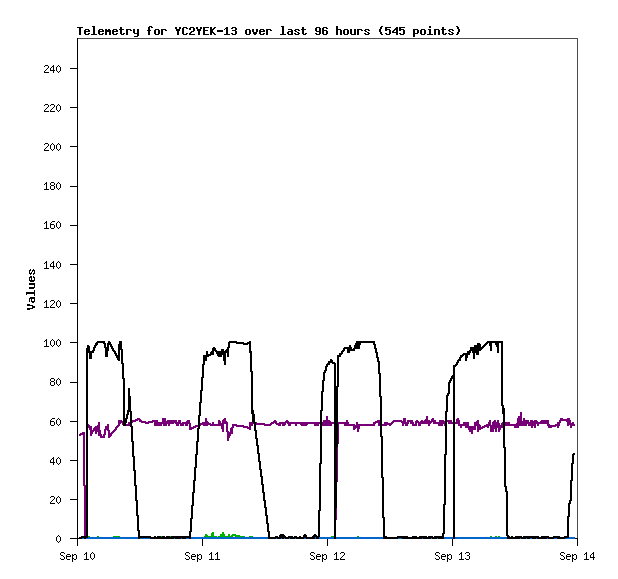
Task: Click the 'Values' y-axis label
Action: [31, 289]
